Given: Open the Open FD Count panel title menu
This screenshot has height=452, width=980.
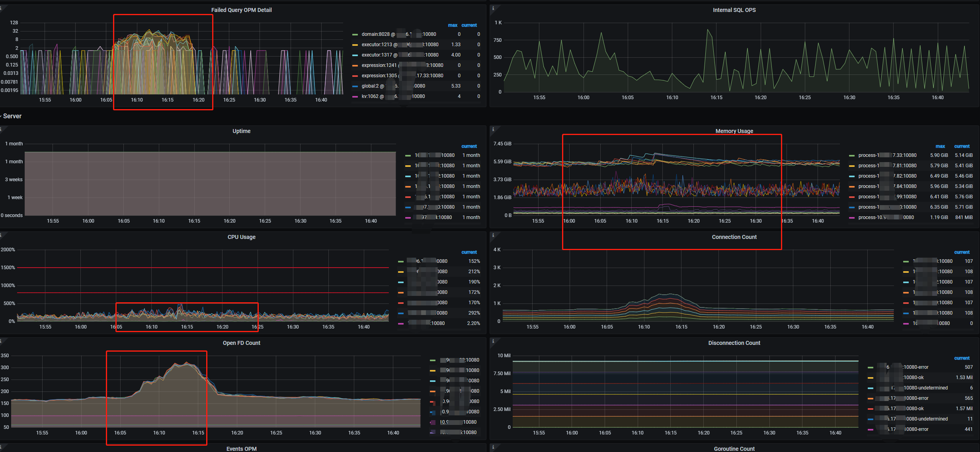Looking at the screenshot, I should click(241, 343).
